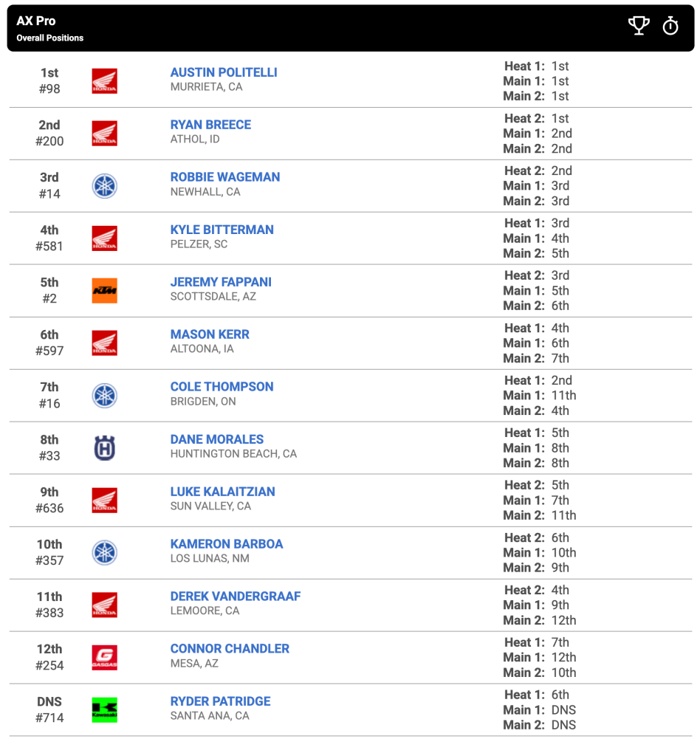Click Connor Chandler's GasGas logo
Viewport: 700px width, 756px height.
pos(105,658)
